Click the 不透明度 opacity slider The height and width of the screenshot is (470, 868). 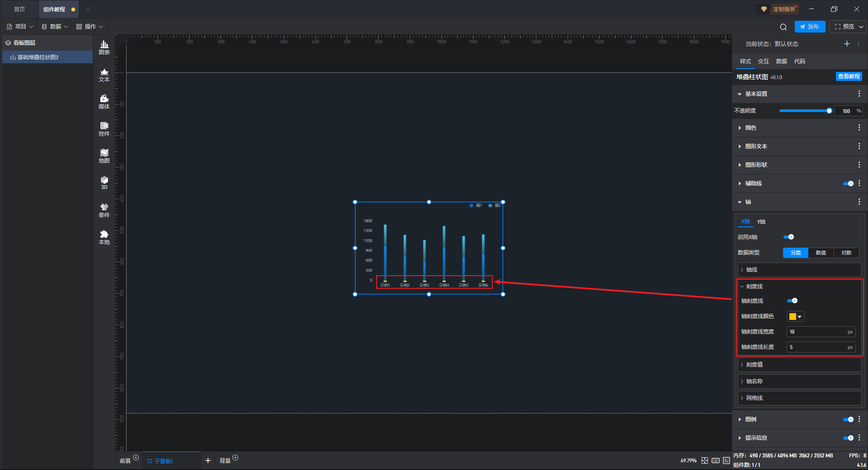click(805, 111)
